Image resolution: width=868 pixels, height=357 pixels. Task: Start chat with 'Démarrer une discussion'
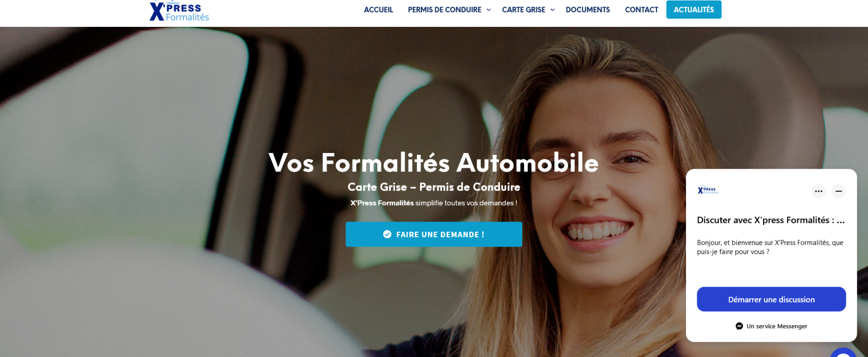pyautogui.click(x=771, y=299)
